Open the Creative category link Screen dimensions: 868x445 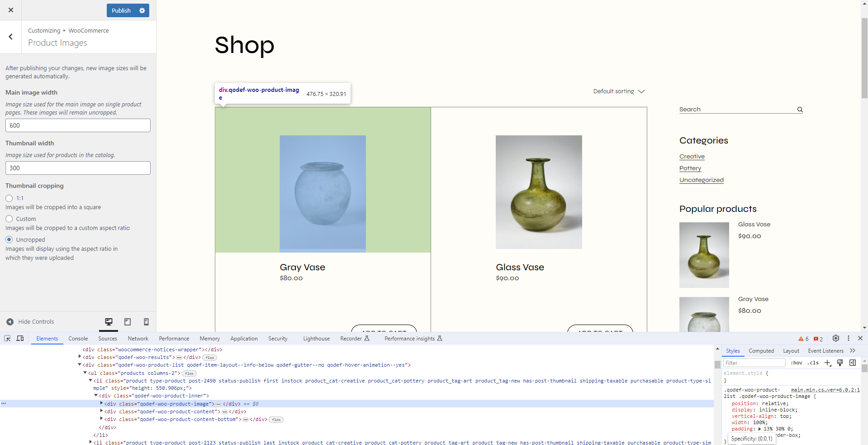(692, 157)
